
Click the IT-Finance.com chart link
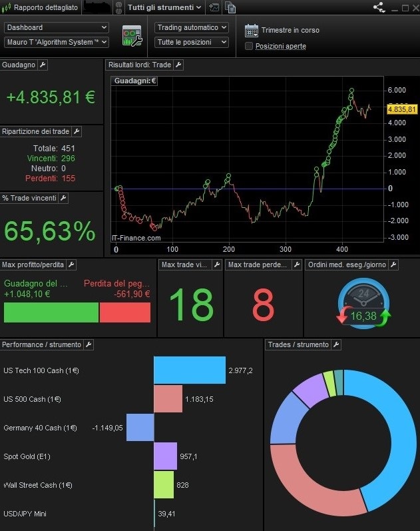click(136, 238)
